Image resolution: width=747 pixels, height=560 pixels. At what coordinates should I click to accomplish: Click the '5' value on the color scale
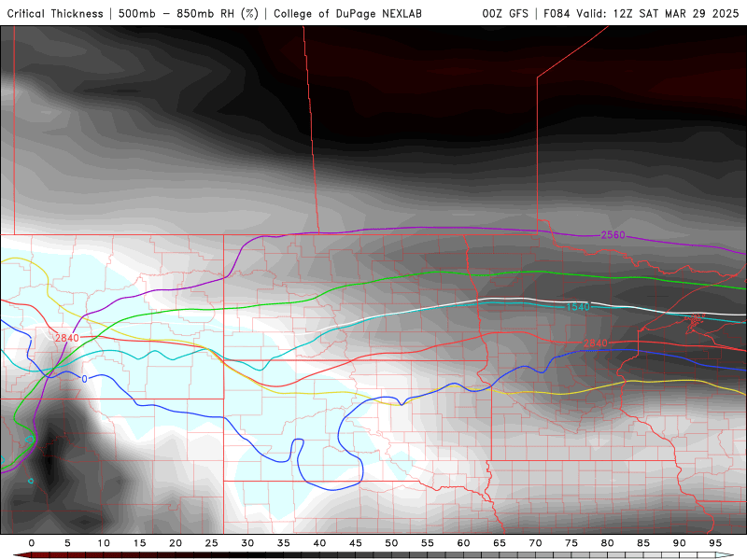click(67, 543)
